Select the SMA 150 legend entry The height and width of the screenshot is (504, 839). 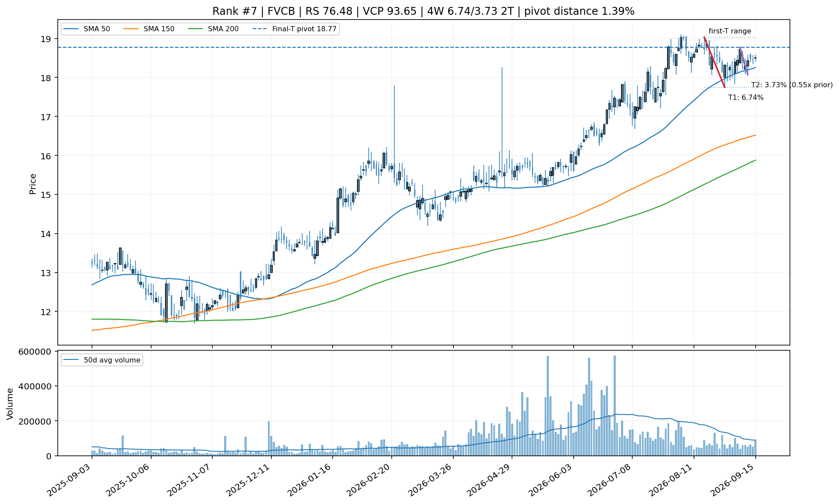click(149, 29)
